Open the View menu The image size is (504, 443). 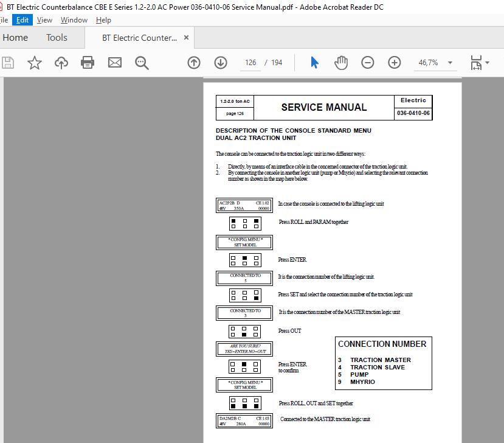coord(44,20)
